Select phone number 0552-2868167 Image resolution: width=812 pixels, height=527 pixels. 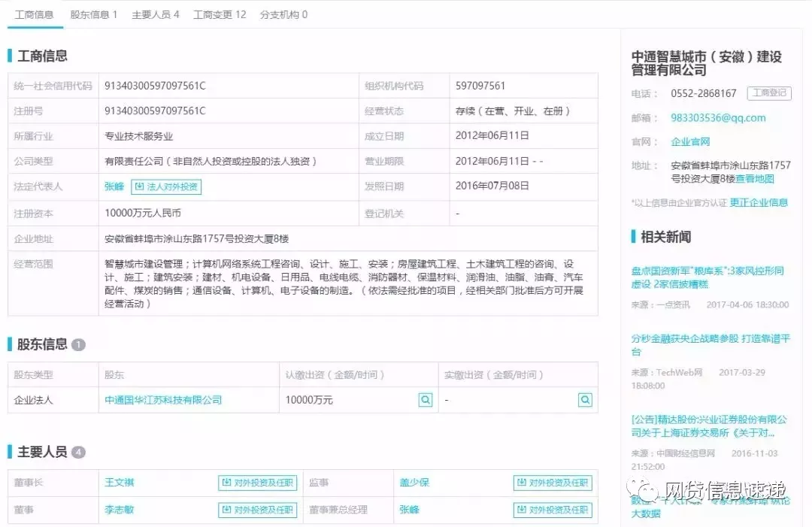coord(703,93)
